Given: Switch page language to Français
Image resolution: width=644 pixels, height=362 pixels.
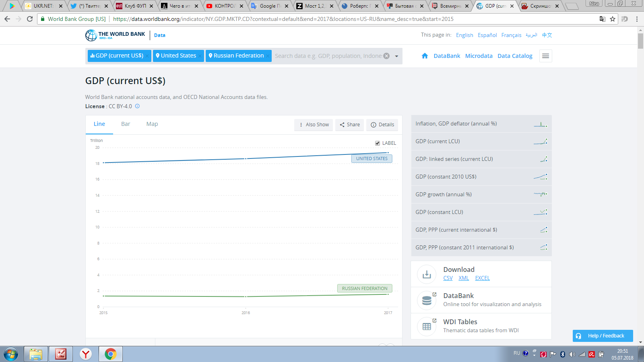Looking at the screenshot, I should click(x=511, y=35).
